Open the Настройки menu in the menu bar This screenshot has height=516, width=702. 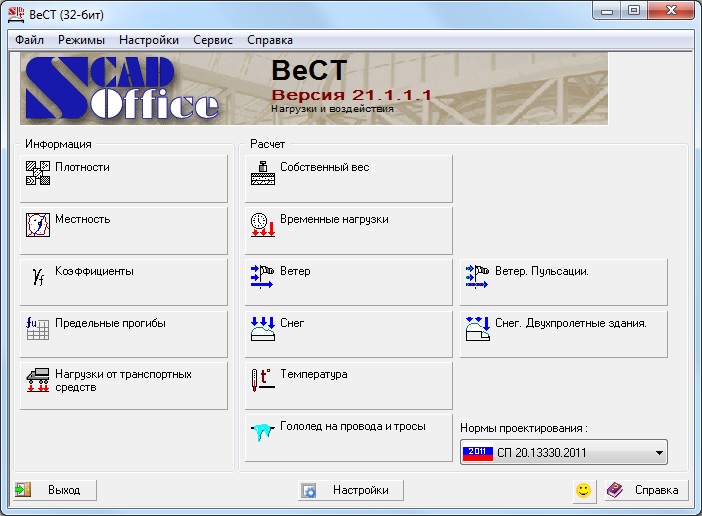(149, 40)
